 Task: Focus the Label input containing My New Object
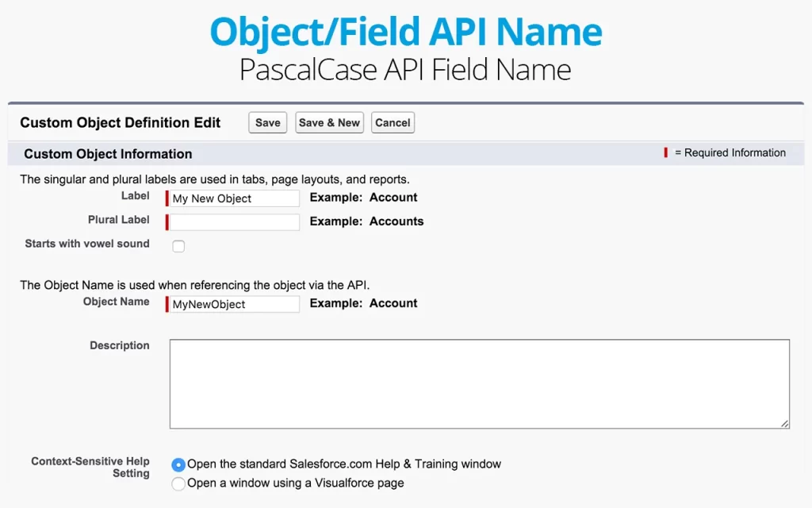coord(235,198)
